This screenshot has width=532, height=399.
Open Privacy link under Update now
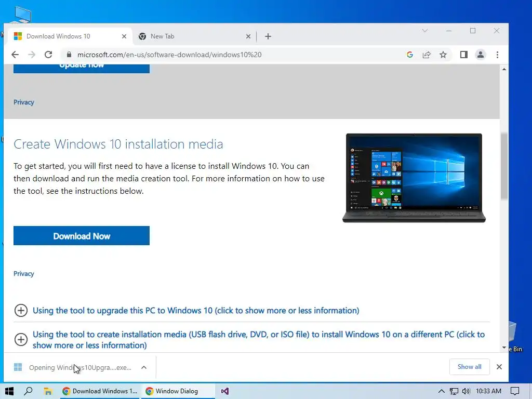click(x=24, y=102)
